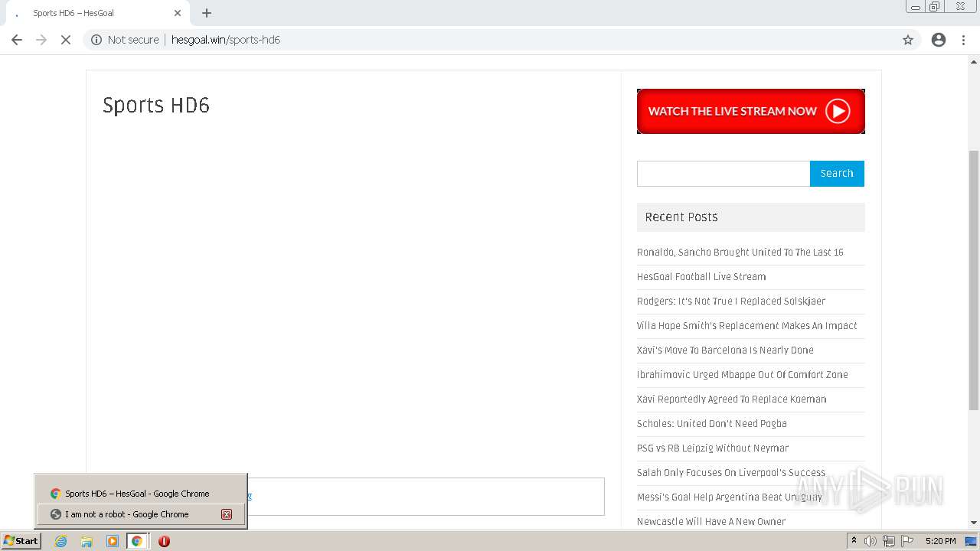
Task: Restore down the Chrome window
Action: point(935,7)
